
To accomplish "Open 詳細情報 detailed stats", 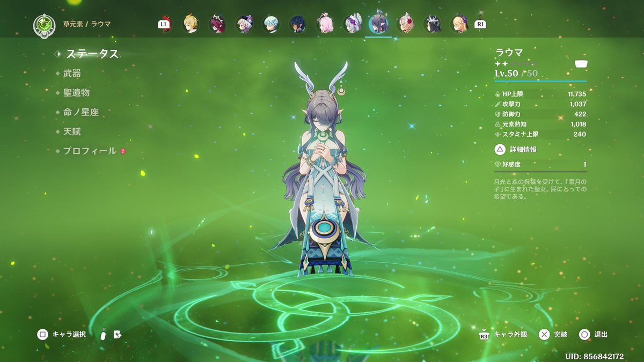I will coord(523,150).
